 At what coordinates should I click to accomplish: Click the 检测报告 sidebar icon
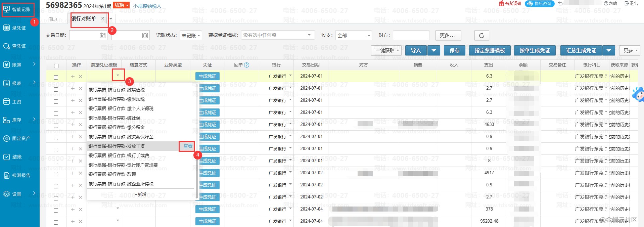pyautogui.click(x=7, y=175)
